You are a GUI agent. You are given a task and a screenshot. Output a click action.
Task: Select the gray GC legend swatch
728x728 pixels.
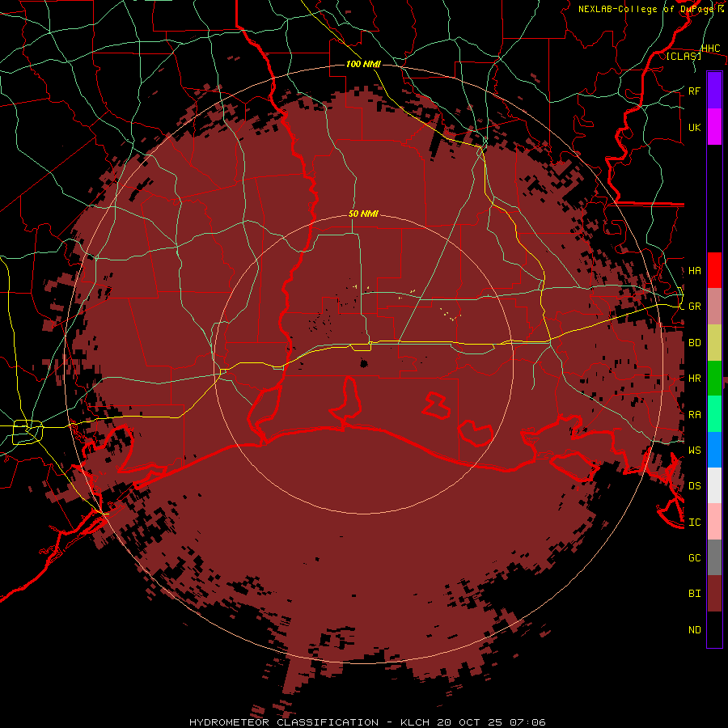pyautogui.click(x=714, y=557)
